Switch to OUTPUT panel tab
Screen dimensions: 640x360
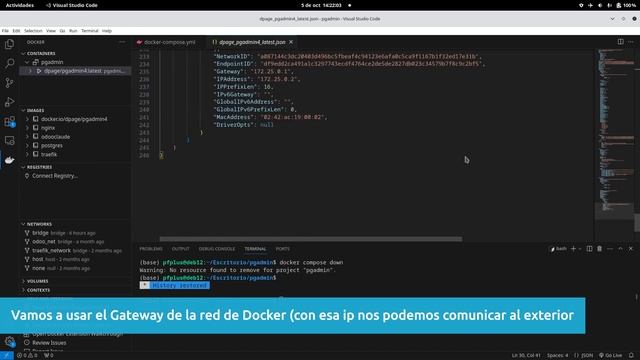(x=180, y=249)
